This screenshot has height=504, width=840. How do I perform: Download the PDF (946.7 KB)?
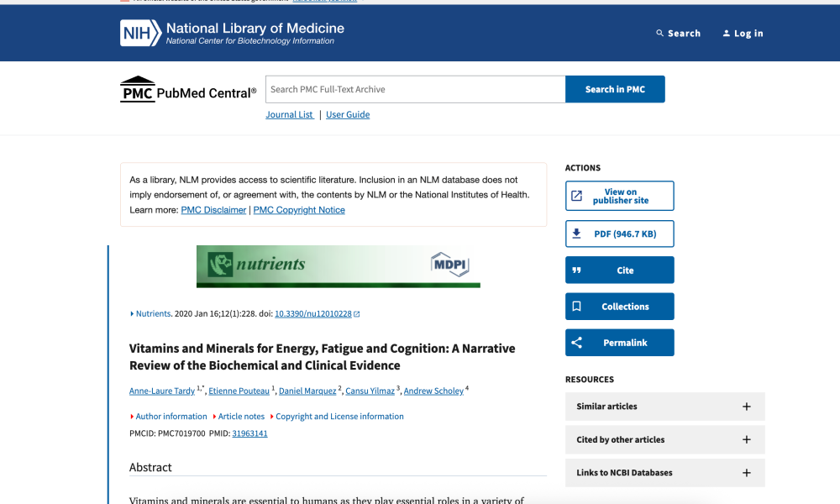(x=620, y=234)
